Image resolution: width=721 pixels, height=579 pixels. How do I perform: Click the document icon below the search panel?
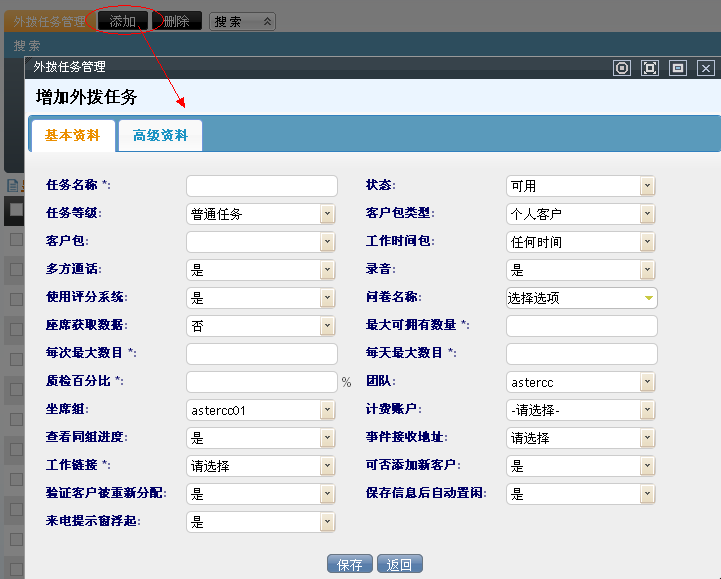tap(13, 185)
